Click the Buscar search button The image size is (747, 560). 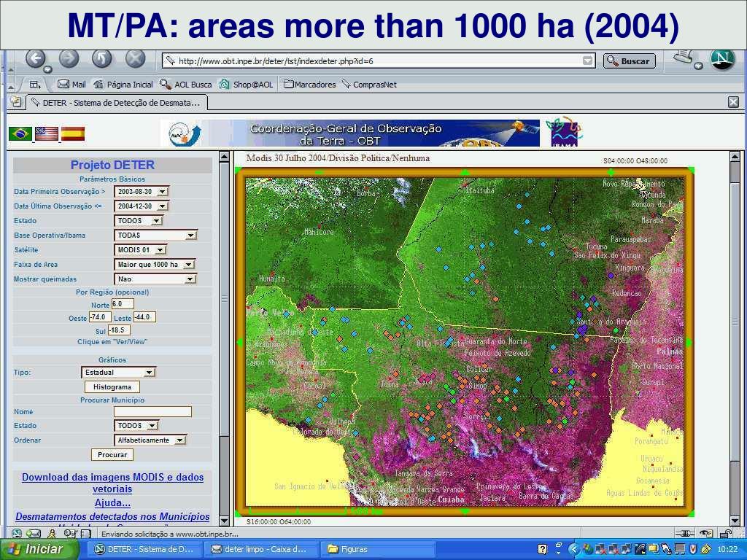(x=630, y=61)
